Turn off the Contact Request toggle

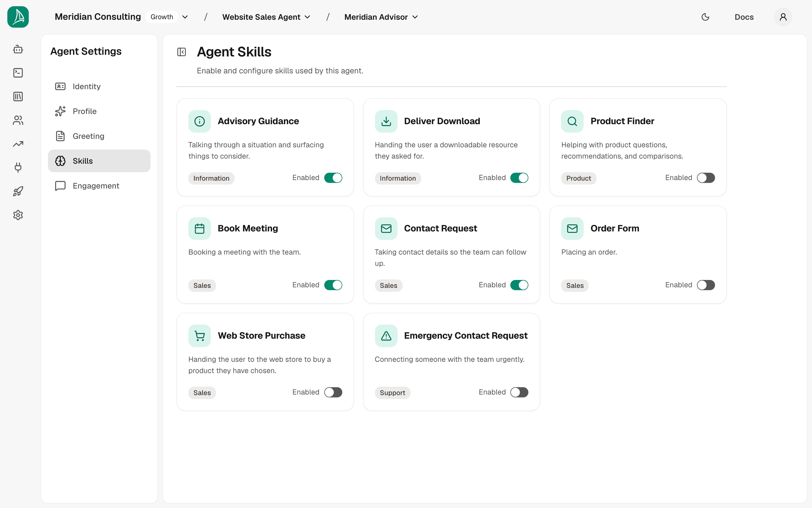(x=519, y=285)
